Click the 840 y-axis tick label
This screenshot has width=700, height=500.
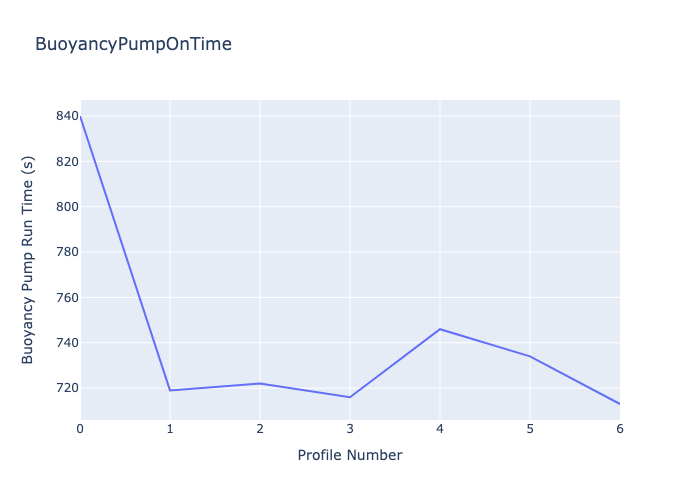(x=67, y=116)
